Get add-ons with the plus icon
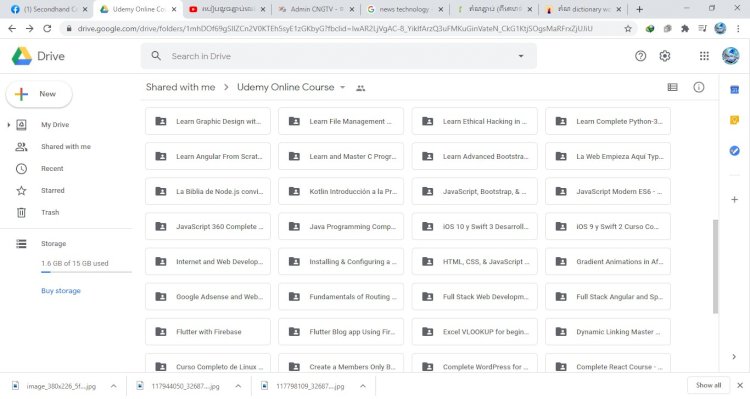The width and height of the screenshot is (750, 399). click(735, 200)
